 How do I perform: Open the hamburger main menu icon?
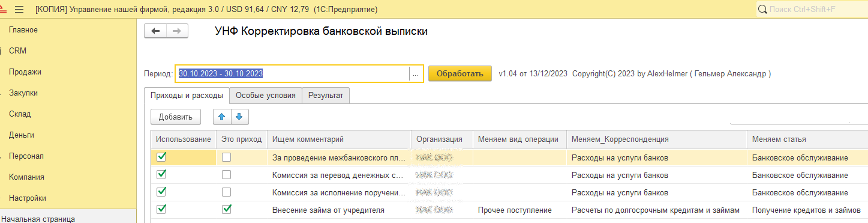click(19, 9)
